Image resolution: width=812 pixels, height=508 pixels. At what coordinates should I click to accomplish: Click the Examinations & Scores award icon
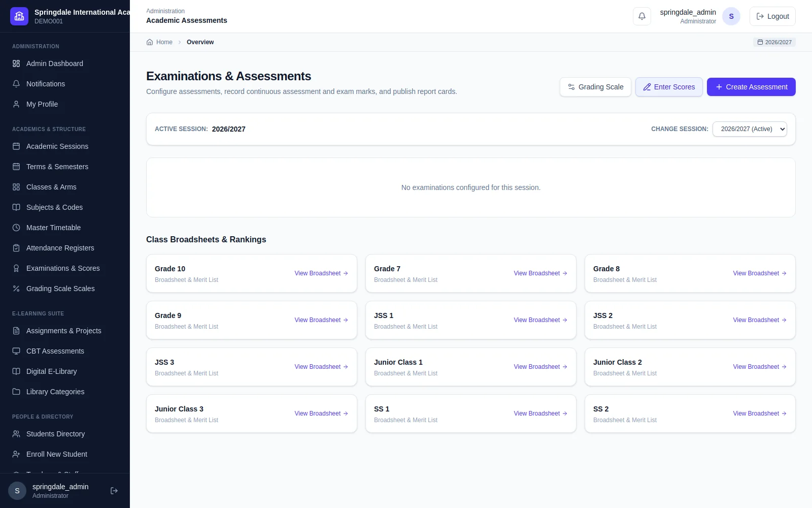(x=16, y=268)
